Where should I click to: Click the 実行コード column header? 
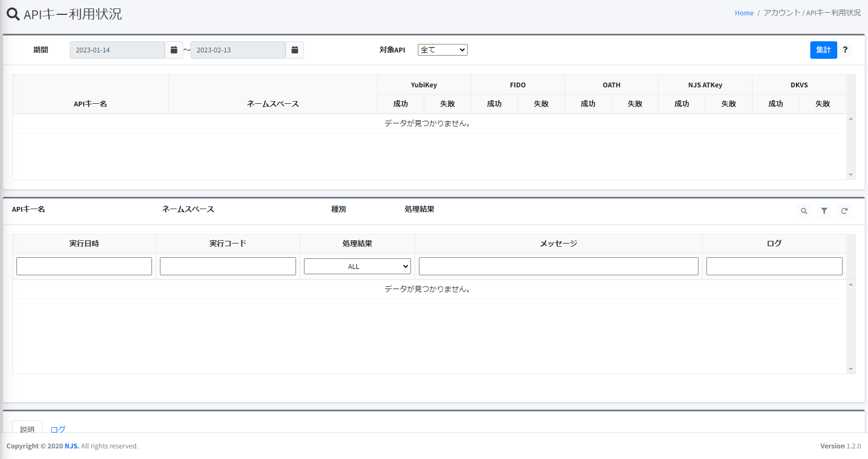point(228,244)
